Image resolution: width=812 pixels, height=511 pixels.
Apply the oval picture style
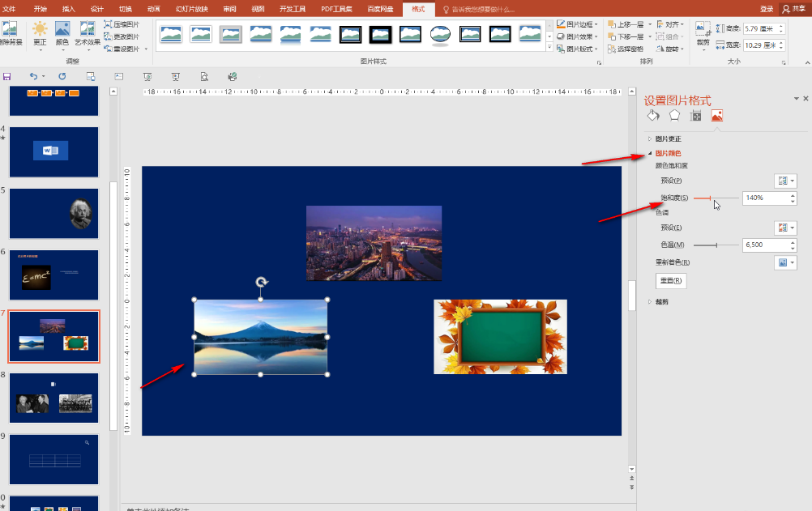440,34
